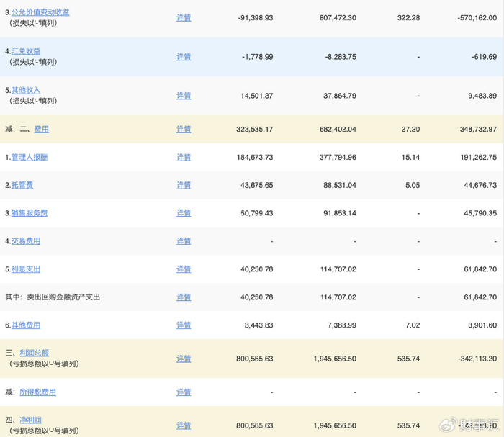View 详情 for the 利润总额 row
This screenshot has width=504, height=437.
(184, 359)
